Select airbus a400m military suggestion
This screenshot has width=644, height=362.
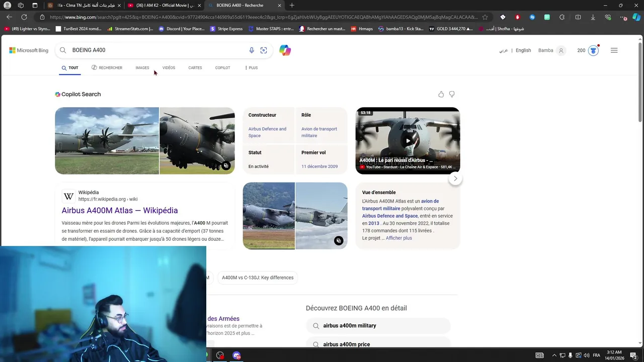click(378, 326)
